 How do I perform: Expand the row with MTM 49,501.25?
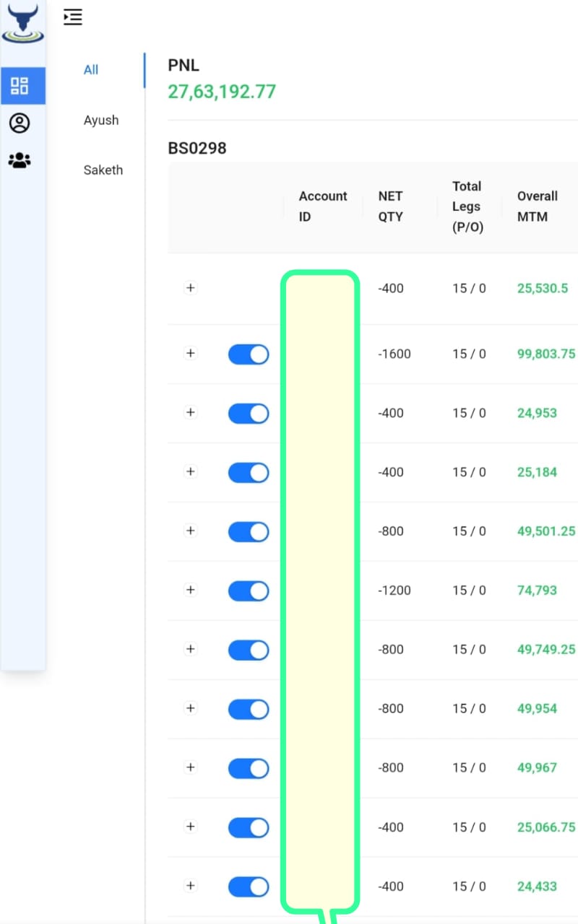190,531
